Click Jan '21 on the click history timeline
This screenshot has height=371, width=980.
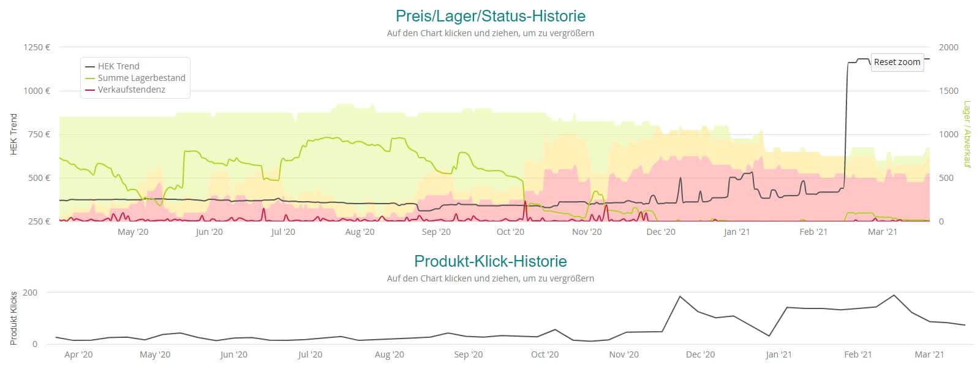[x=778, y=354]
